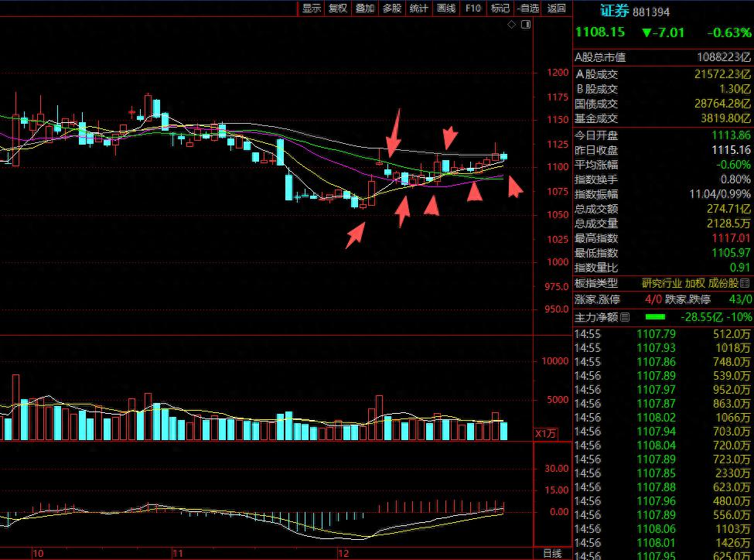Remove from watchlist via -自选

[528, 9]
